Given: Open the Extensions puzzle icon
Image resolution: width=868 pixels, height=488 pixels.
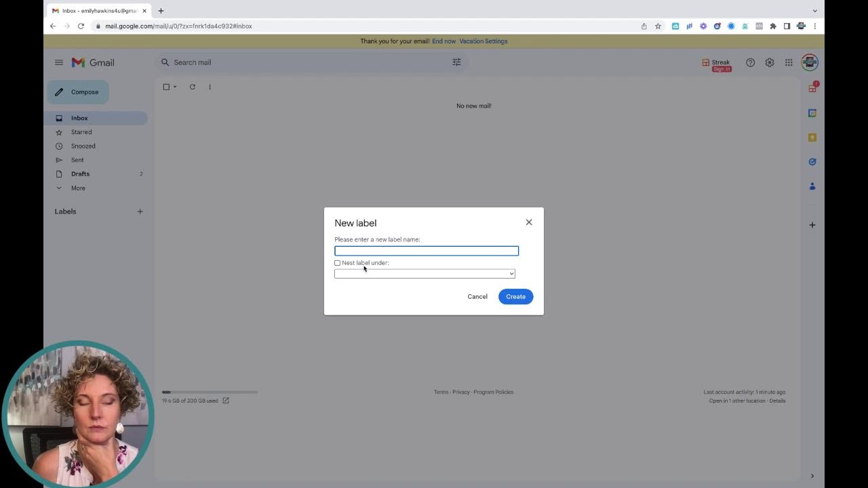Looking at the screenshot, I should 772,26.
